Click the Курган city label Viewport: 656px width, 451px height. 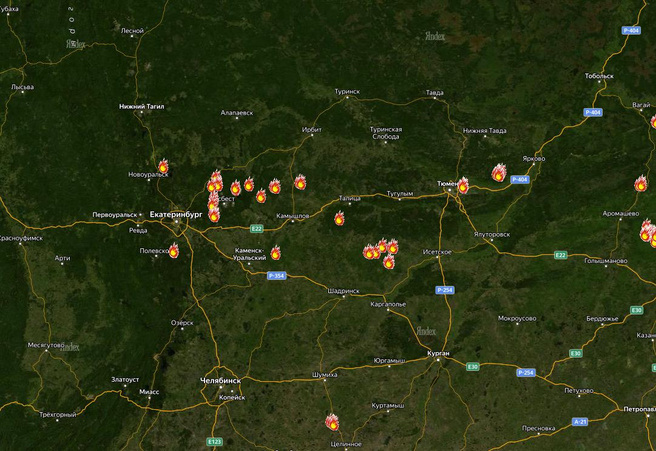point(438,354)
